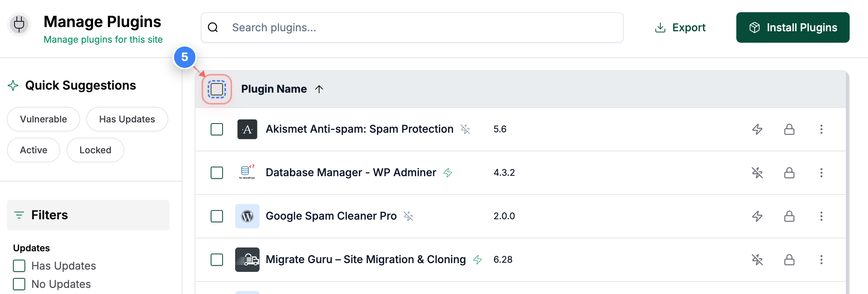Check Google Spam Cleaner Pro checkbox
Viewport: 868px width, 294px height.
217,216
